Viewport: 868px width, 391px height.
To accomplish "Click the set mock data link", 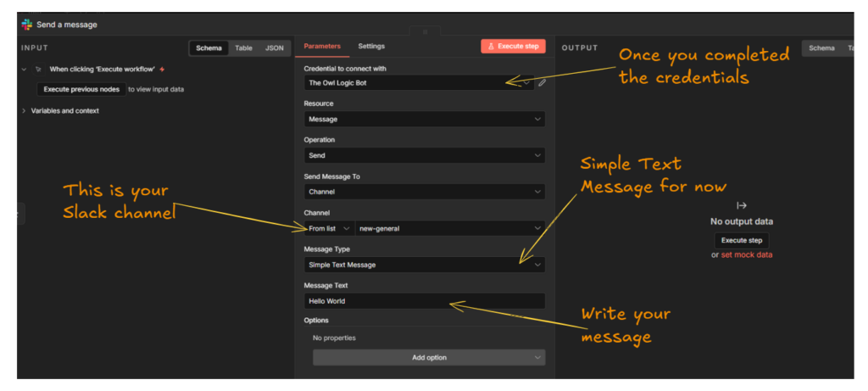I will click(746, 254).
